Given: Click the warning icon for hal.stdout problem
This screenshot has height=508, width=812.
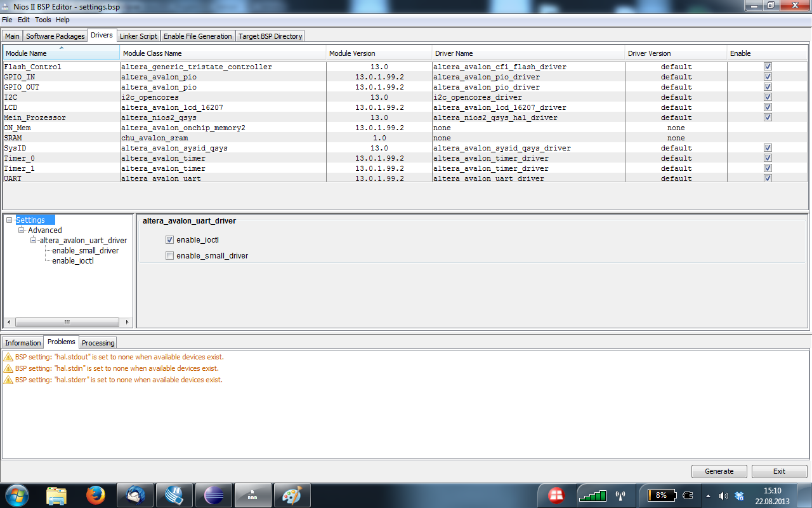Looking at the screenshot, I should coord(8,358).
